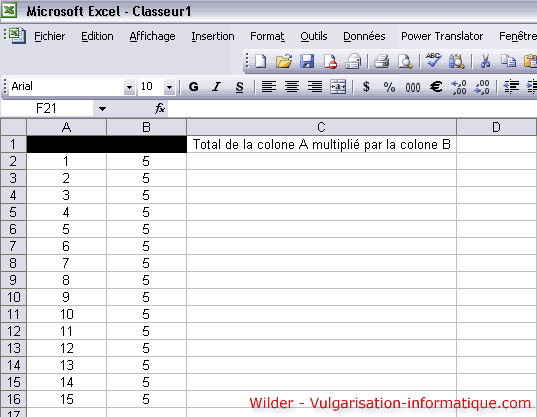Decrease indent of cell
The width and height of the screenshot is (537, 417).
(511, 87)
